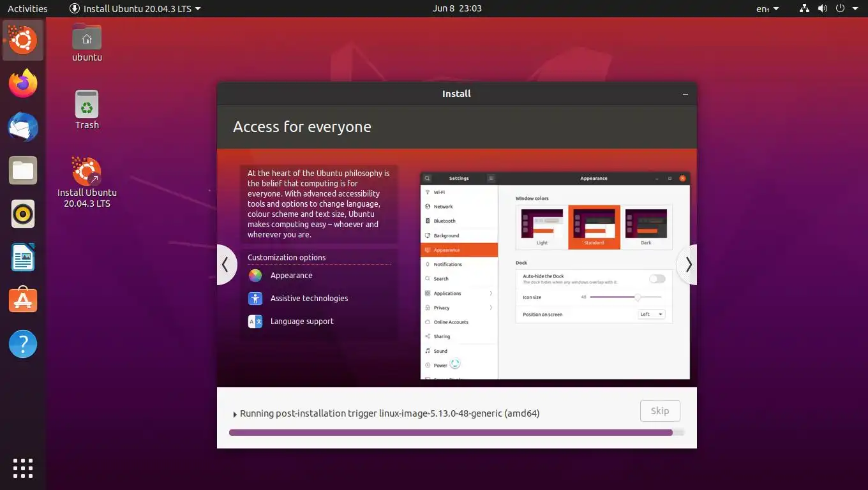Open Ubuntu Software from the dock

point(23,301)
